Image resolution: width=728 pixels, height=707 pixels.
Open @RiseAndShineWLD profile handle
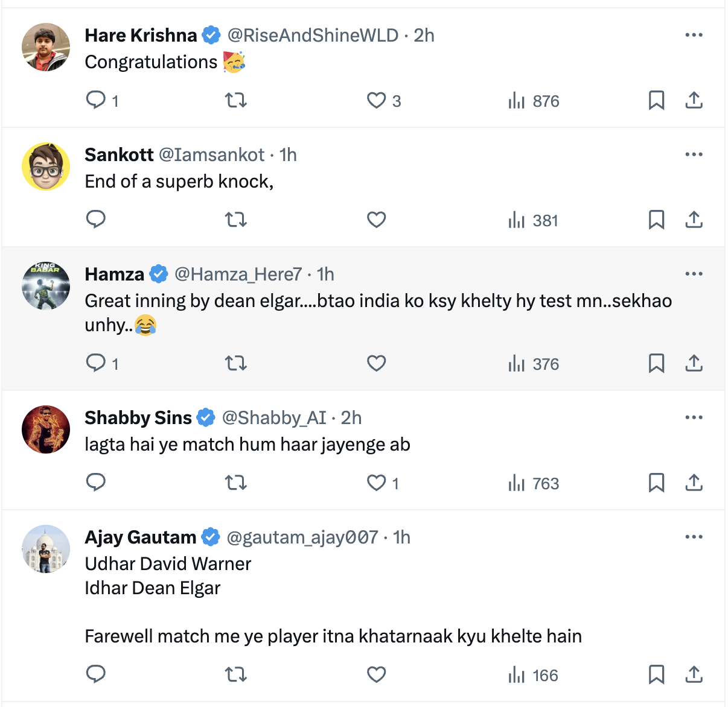click(x=313, y=36)
